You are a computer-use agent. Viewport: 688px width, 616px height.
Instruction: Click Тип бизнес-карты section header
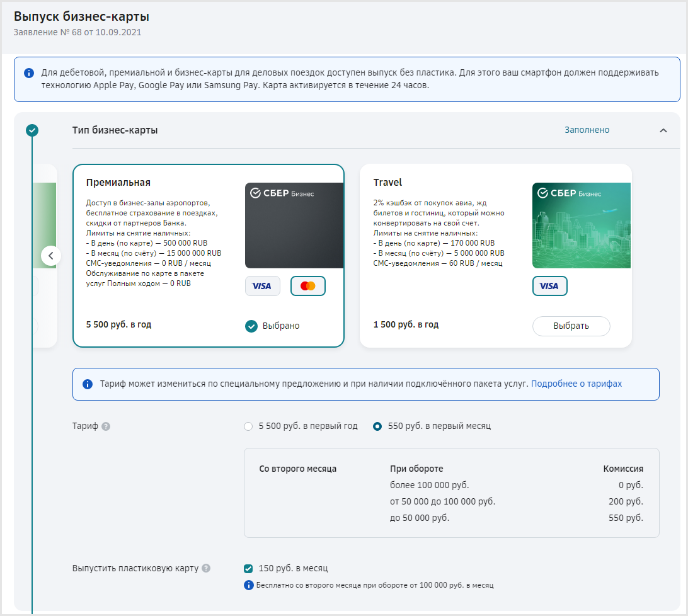pyautogui.click(x=115, y=130)
